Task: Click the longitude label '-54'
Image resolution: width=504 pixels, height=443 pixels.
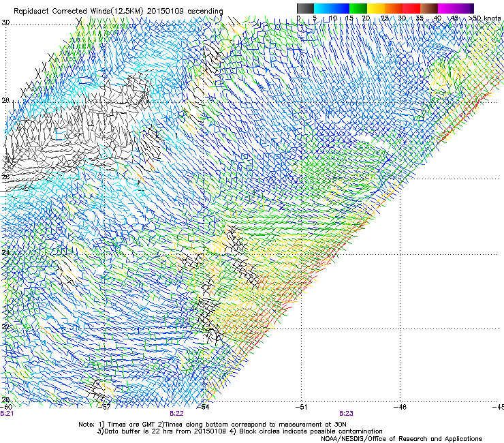Action: (x=202, y=407)
